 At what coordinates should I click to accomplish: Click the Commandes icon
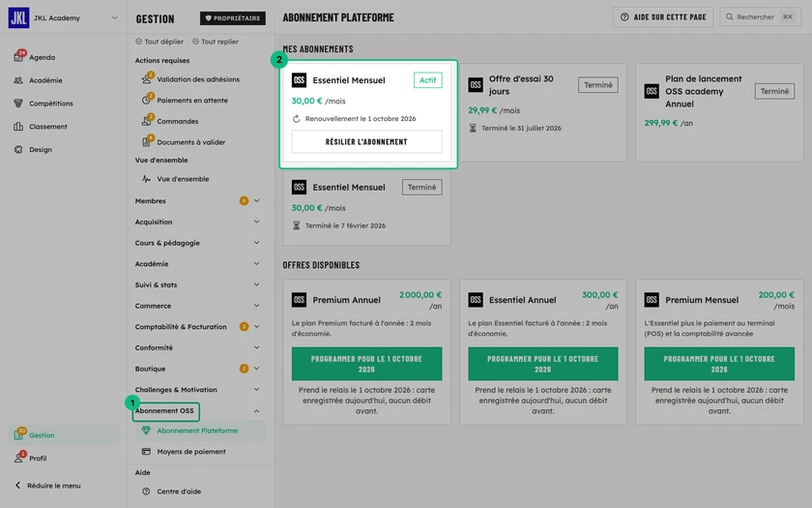point(147,121)
